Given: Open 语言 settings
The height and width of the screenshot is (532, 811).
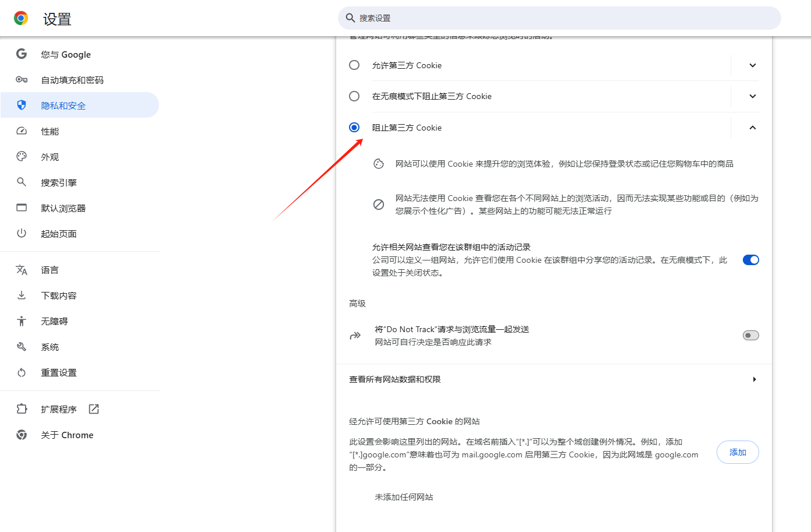Looking at the screenshot, I should click(80, 270).
